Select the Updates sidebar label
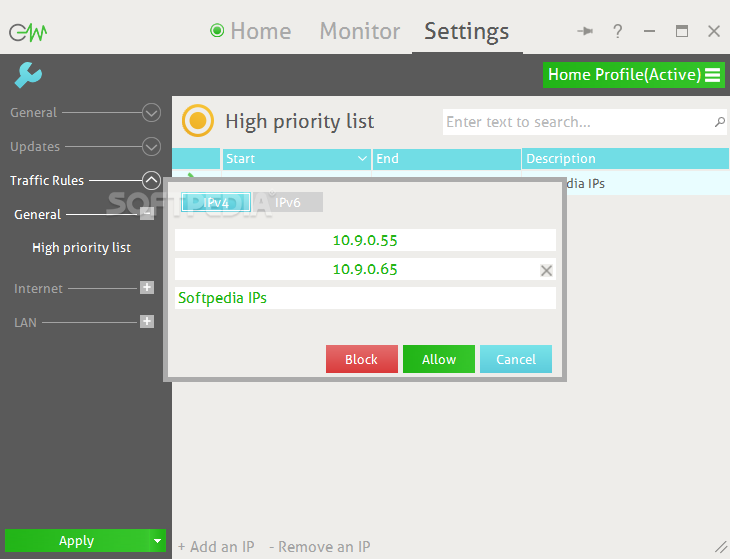Viewport: 730px width, 559px height. 35,147
